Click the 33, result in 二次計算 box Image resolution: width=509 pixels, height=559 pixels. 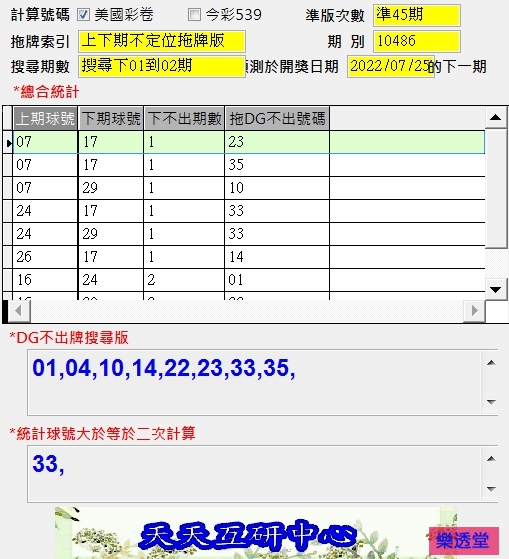pos(48,464)
